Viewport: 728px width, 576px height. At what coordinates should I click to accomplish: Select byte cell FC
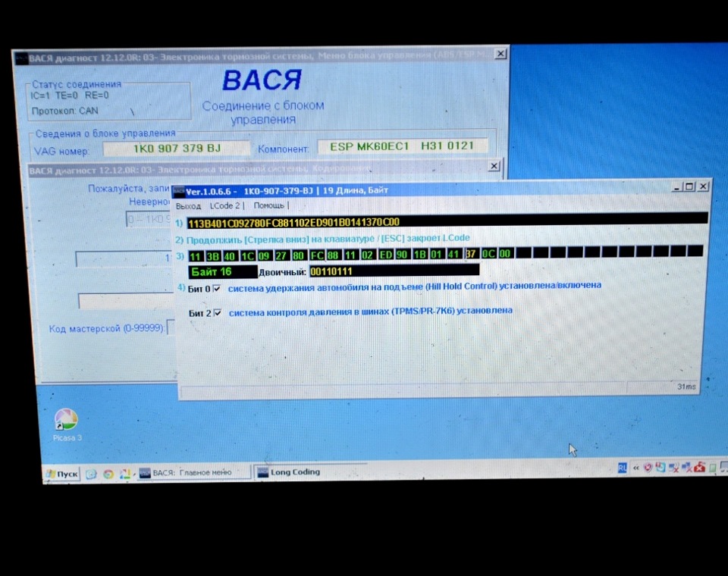(x=317, y=255)
